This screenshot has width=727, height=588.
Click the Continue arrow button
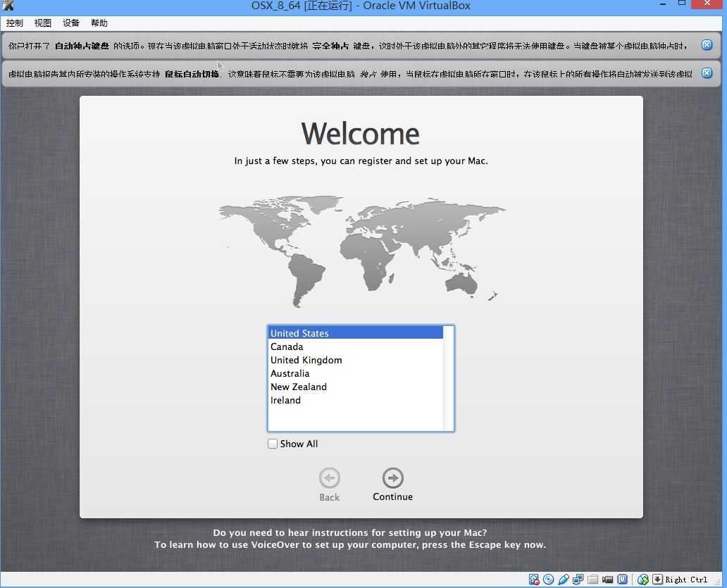392,477
